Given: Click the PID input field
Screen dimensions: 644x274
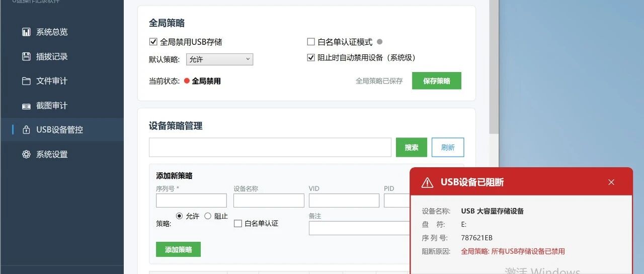Looking at the screenshot, I should 397,200.
